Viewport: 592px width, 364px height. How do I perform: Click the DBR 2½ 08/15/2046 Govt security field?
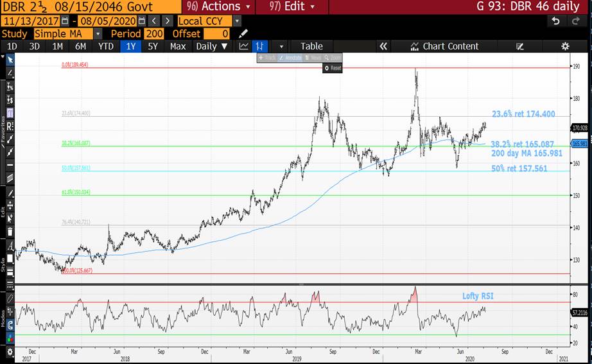click(x=91, y=6)
